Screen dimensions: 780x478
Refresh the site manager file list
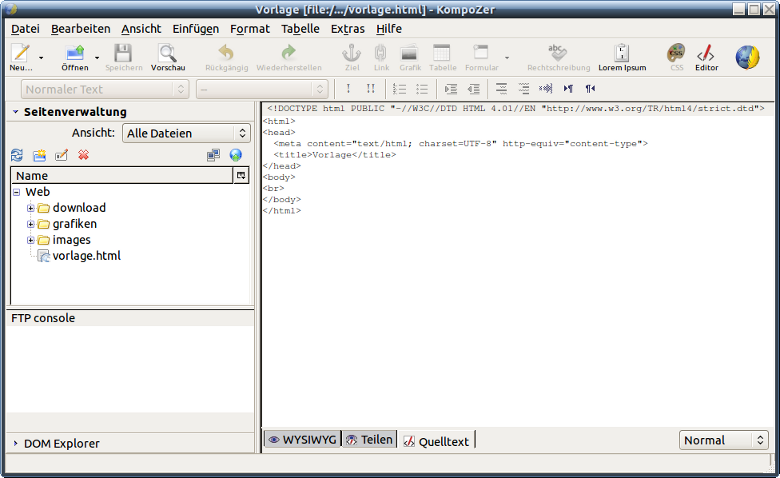point(17,155)
